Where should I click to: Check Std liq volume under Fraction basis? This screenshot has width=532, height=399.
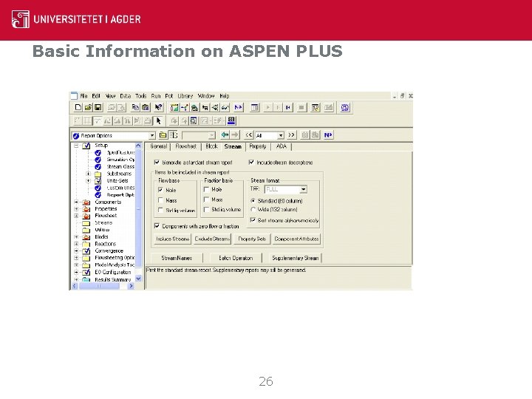click(x=206, y=210)
